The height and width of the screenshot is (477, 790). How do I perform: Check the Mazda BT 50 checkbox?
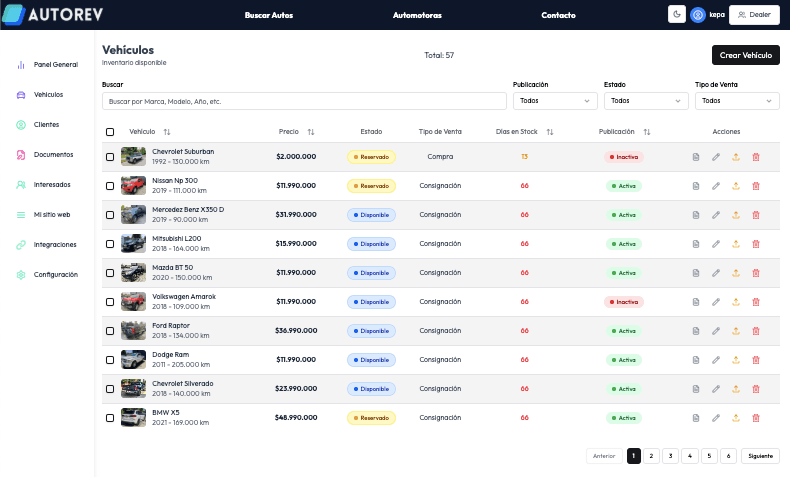(x=110, y=273)
